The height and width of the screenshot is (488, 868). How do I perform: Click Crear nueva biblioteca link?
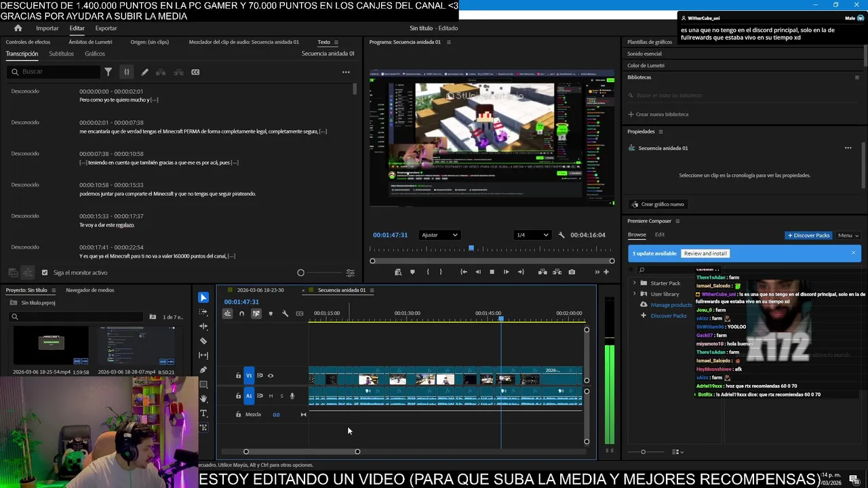pos(658,114)
